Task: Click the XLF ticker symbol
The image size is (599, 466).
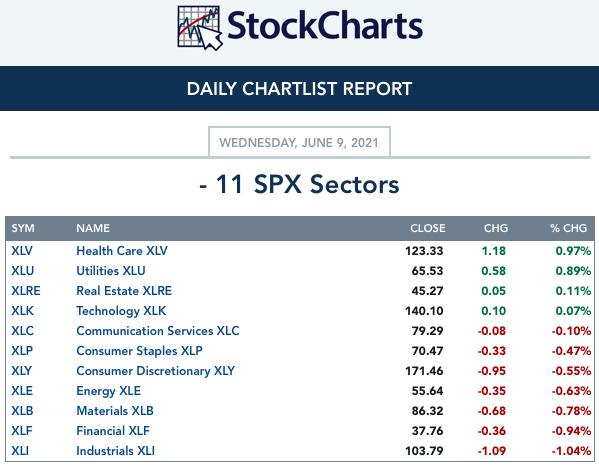Action: click(x=21, y=431)
